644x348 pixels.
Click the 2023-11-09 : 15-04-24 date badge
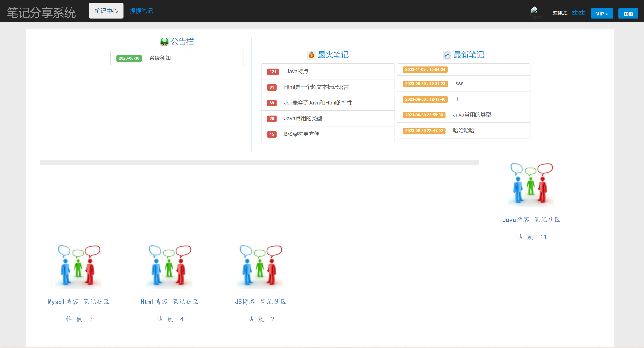tap(425, 70)
